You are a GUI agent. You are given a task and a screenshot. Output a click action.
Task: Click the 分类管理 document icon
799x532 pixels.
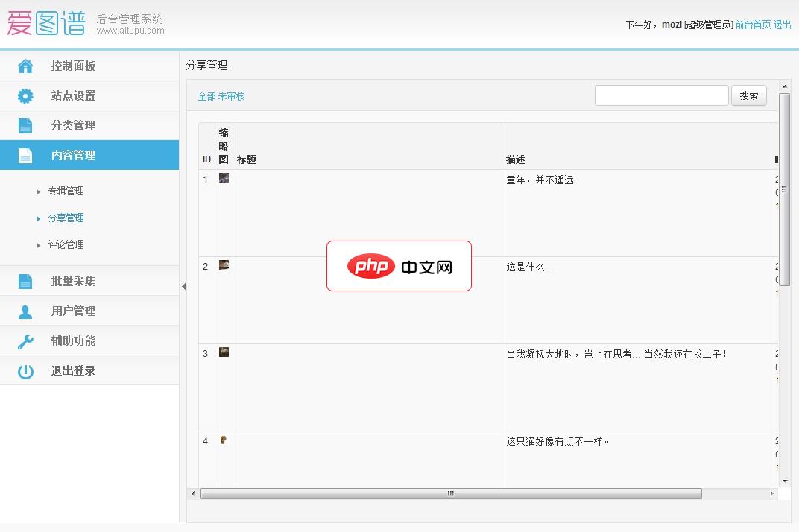[25, 125]
